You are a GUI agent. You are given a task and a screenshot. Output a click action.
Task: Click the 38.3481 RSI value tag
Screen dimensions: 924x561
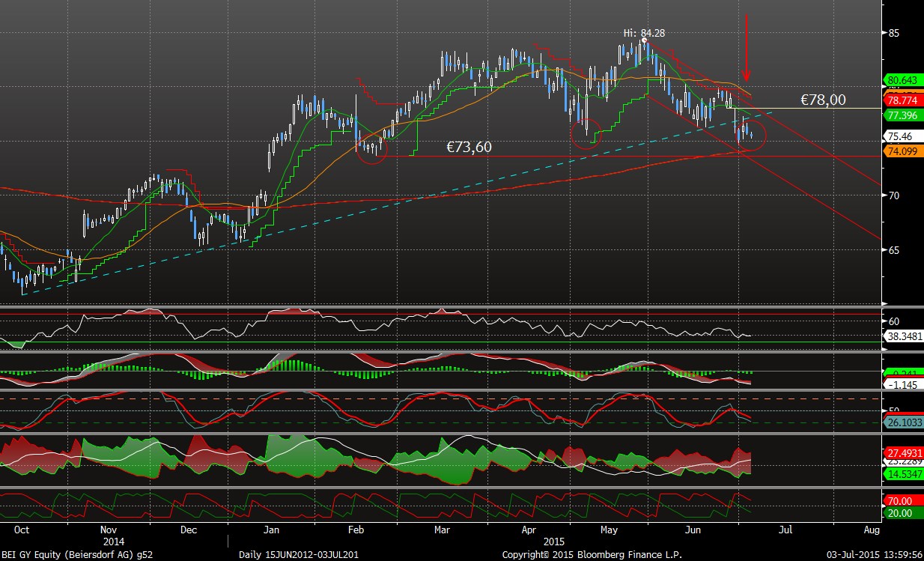click(904, 337)
